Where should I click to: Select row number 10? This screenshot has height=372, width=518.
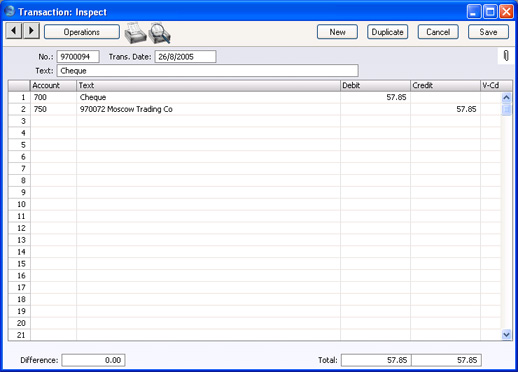coord(19,204)
